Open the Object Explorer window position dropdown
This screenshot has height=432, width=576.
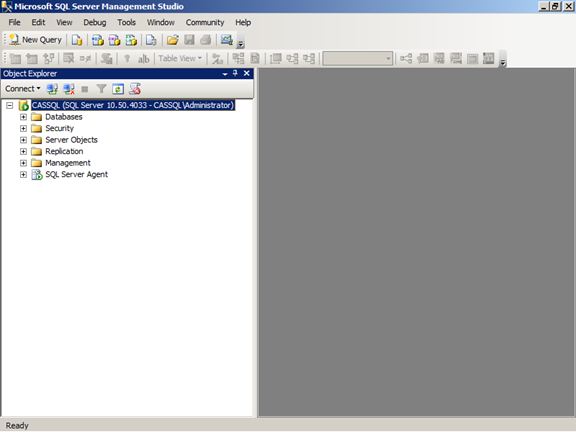tap(225, 74)
